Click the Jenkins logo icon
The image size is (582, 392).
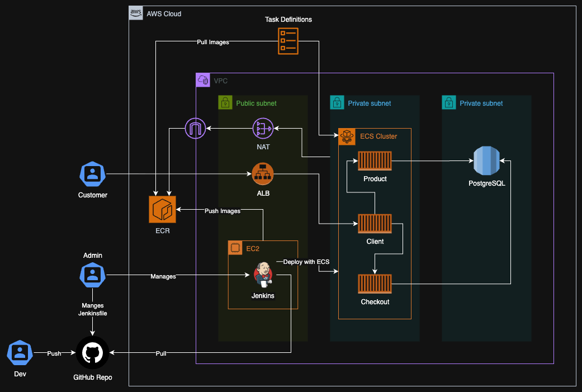click(x=263, y=274)
